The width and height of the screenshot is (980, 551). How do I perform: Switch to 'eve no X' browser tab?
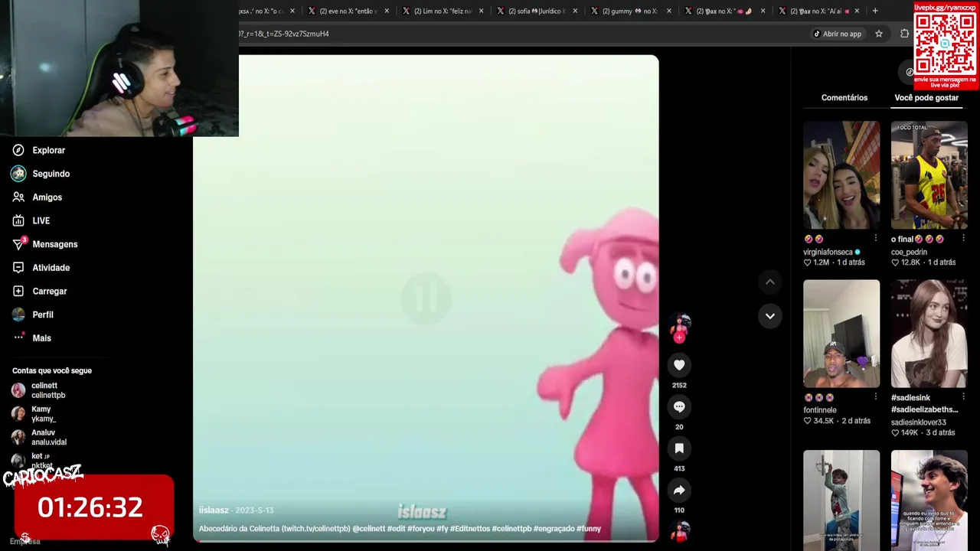point(348,11)
